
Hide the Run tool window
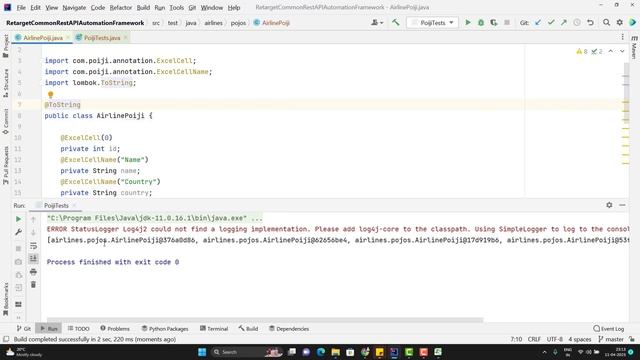point(622,205)
